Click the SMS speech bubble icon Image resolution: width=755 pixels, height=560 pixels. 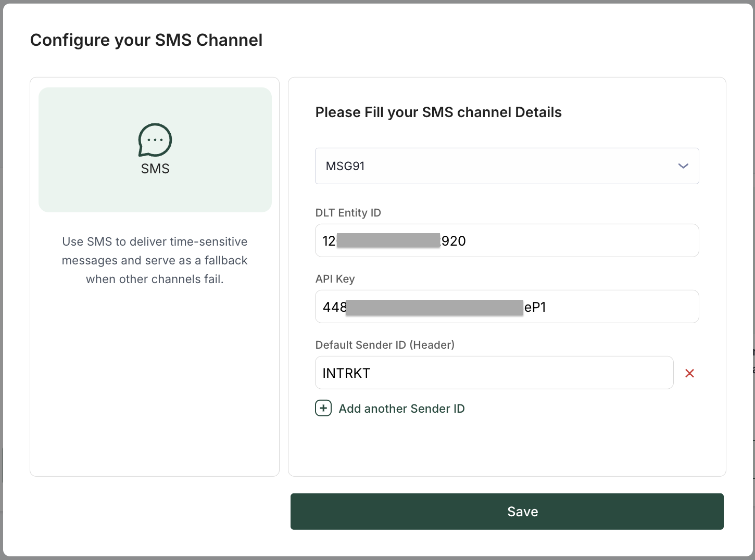tap(155, 140)
